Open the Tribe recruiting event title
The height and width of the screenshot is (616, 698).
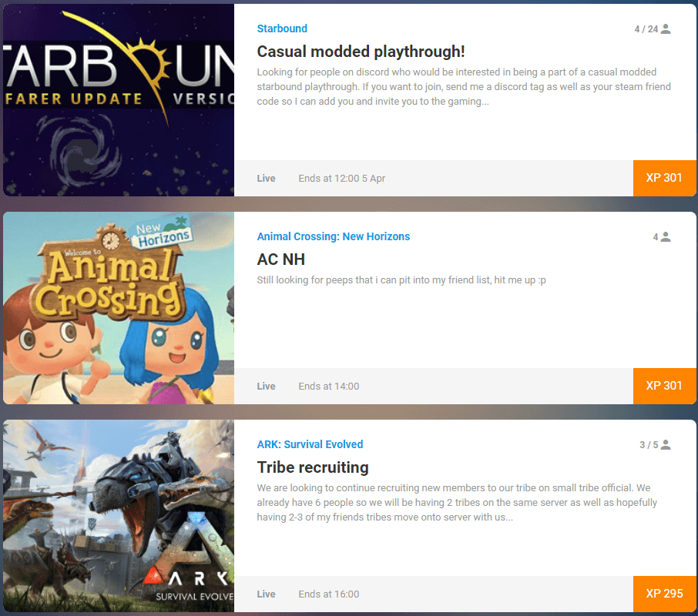click(x=313, y=467)
